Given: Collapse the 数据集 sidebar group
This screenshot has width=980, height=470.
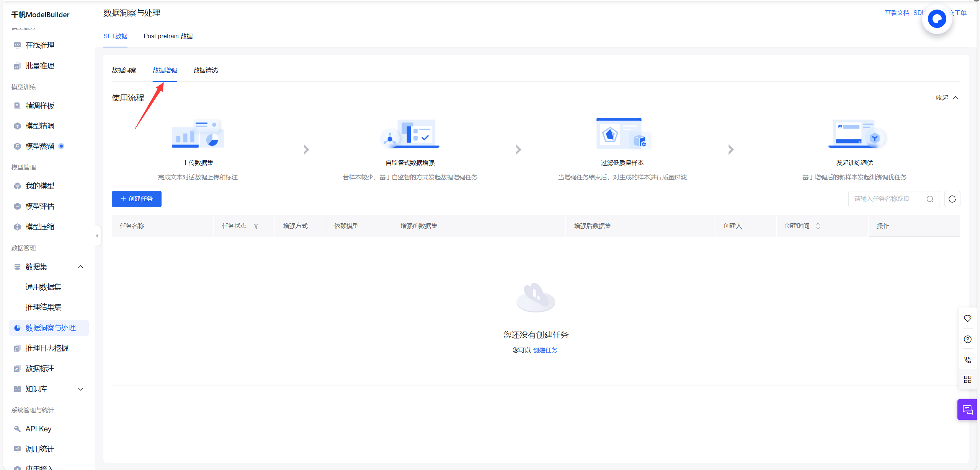Looking at the screenshot, I should [80, 267].
